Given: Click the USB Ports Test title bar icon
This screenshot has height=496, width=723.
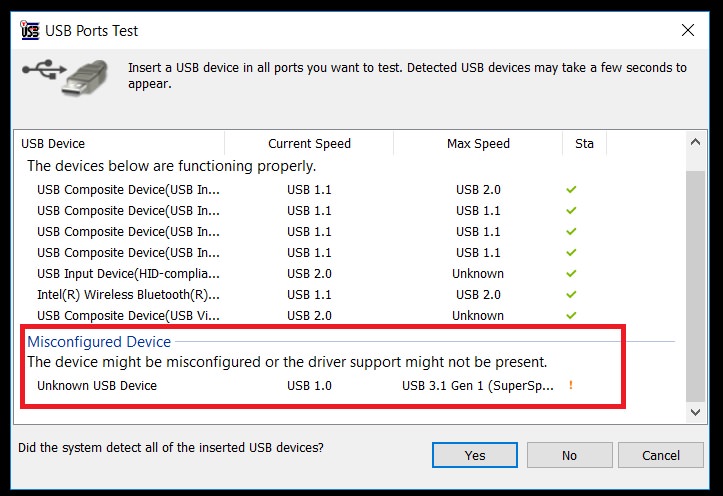Looking at the screenshot, I should click(30, 30).
